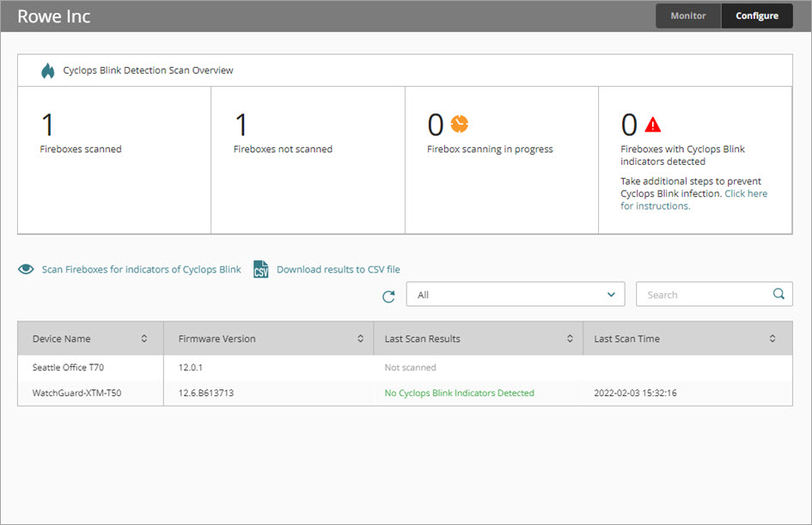Click Scan Fireboxes for indicators link

[x=141, y=270]
